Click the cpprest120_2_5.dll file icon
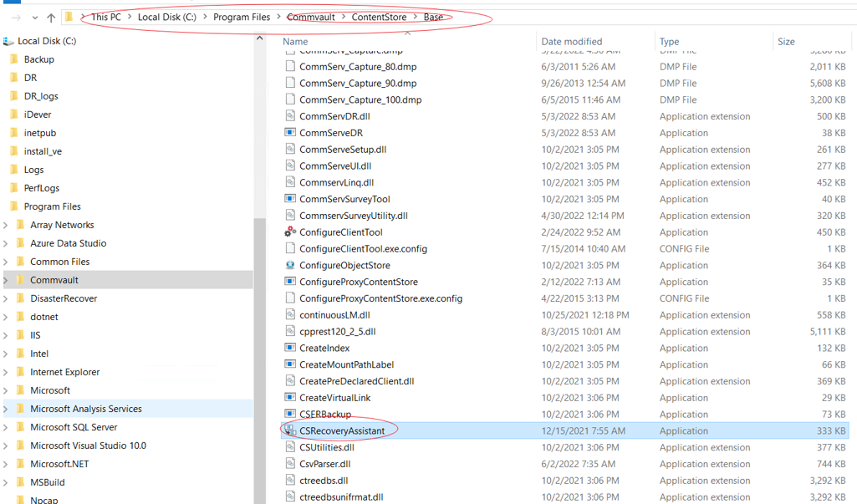The height and width of the screenshot is (504, 857). (x=290, y=332)
